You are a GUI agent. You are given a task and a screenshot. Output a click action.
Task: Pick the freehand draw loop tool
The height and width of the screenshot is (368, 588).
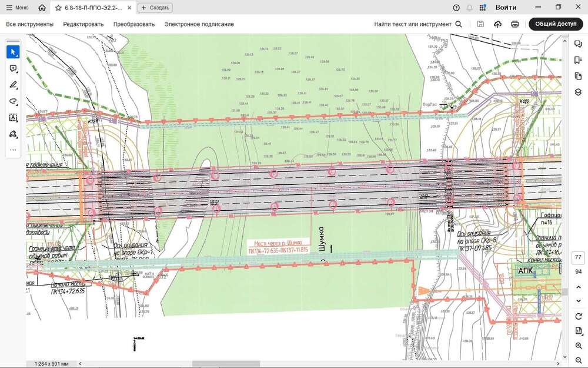(13, 101)
